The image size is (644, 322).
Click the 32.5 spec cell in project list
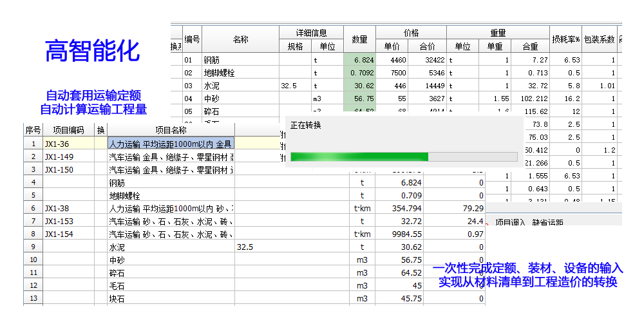(292, 247)
